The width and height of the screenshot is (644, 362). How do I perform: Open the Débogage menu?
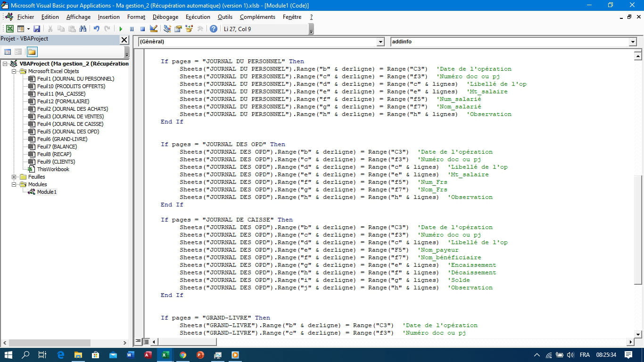pos(165,16)
